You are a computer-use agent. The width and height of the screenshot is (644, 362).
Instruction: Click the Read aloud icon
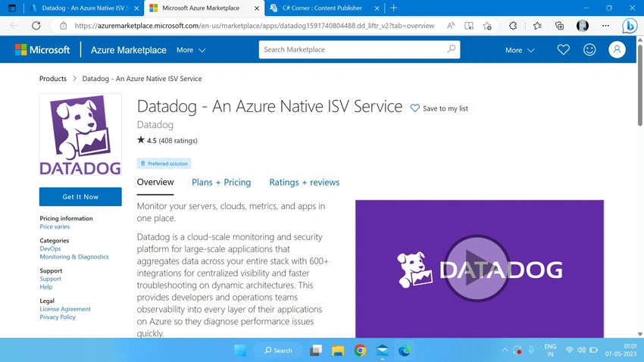(451, 26)
